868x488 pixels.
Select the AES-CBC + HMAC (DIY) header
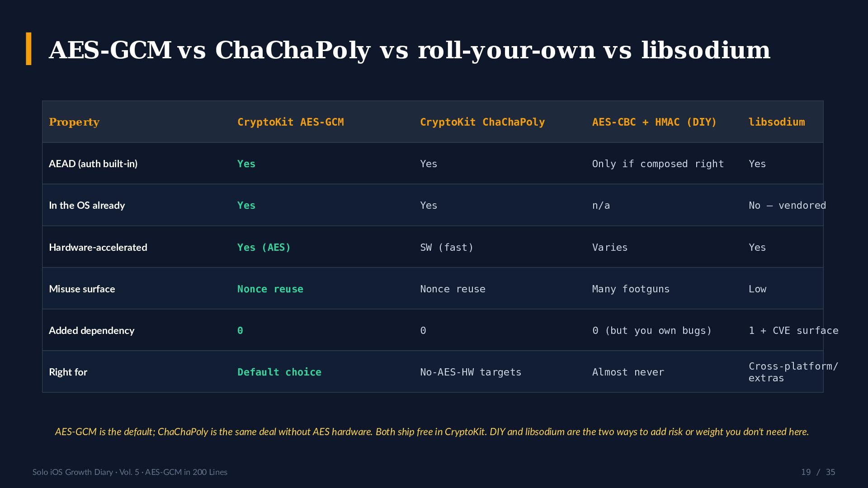(654, 122)
